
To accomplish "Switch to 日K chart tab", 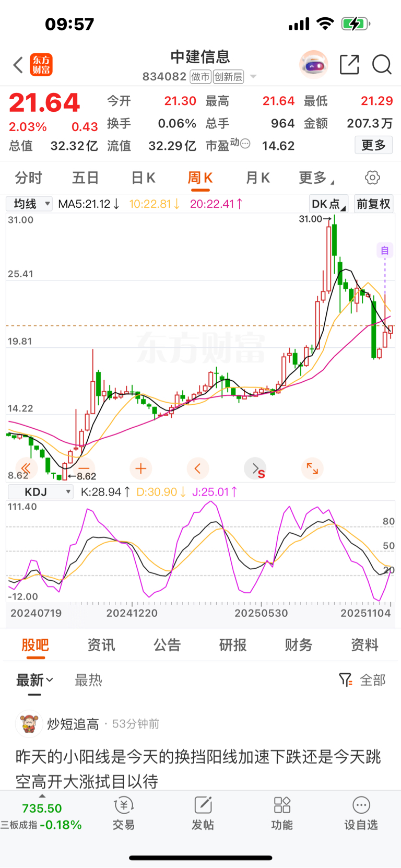I will pyautogui.click(x=143, y=178).
